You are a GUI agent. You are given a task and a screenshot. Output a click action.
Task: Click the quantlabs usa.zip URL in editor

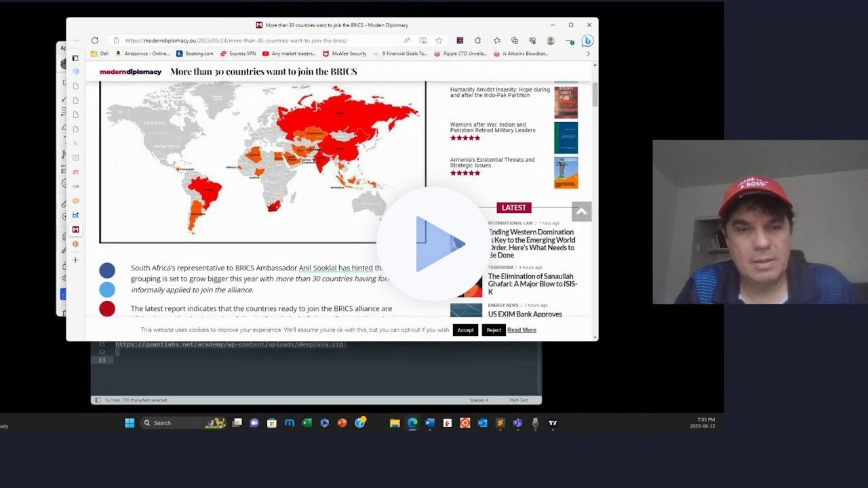coord(229,344)
